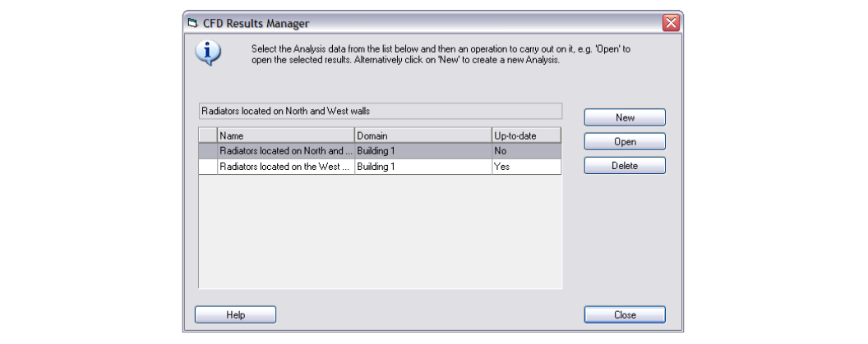Sort list by Name column header

point(285,135)
